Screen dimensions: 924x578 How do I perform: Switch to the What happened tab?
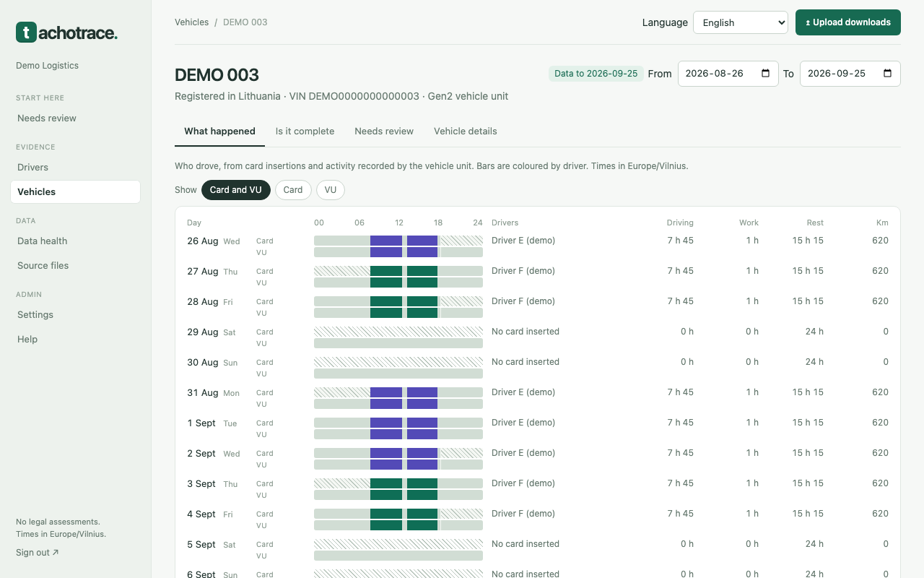(x=219, y=131)
